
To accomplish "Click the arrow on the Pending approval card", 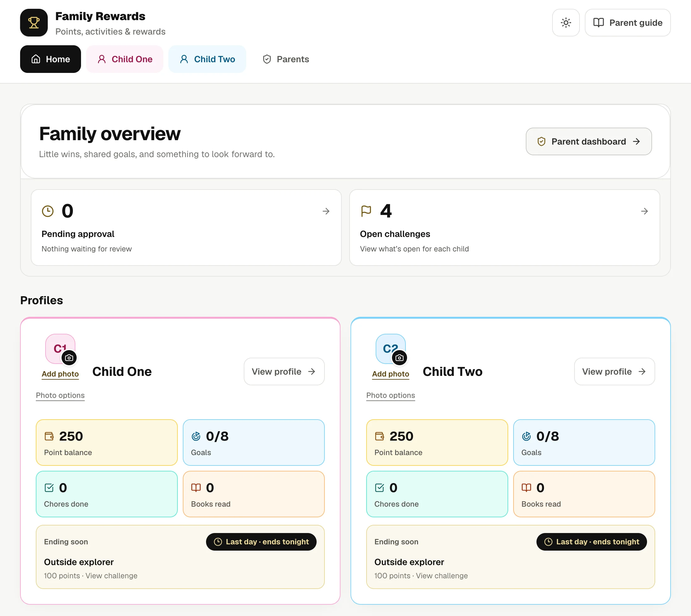I will tap(326, 211).
